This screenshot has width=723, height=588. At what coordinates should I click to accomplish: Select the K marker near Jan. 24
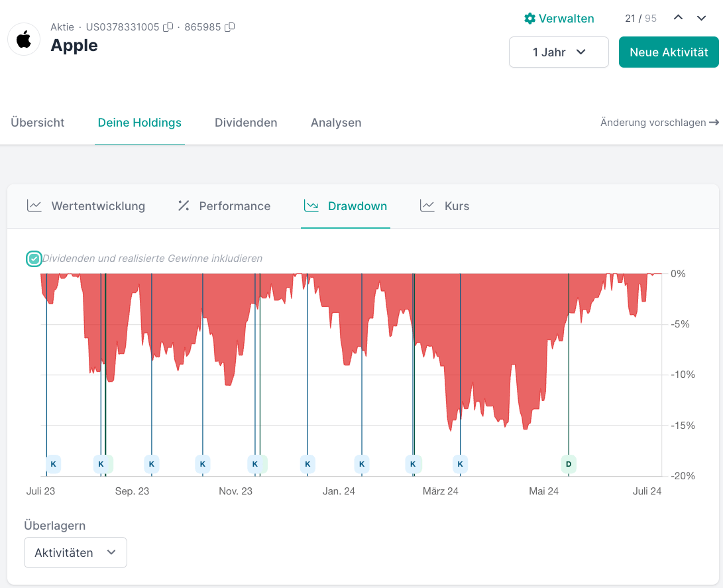(362, 464)
